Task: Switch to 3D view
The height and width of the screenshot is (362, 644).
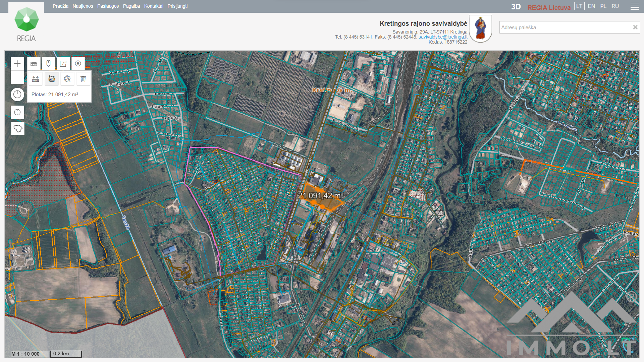Action: click(516, 7)
